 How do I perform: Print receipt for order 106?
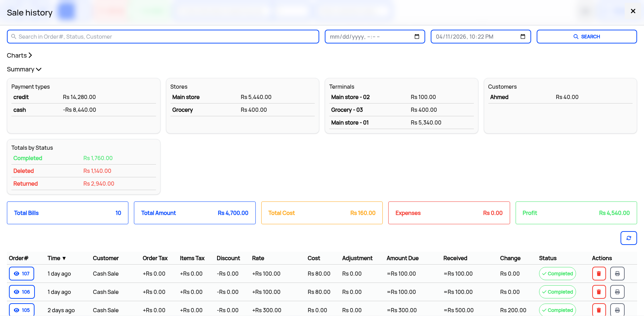point(617,292)
